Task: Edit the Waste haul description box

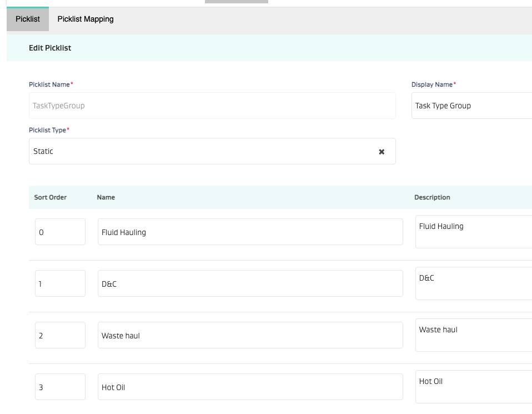Action: coord(473,336)
